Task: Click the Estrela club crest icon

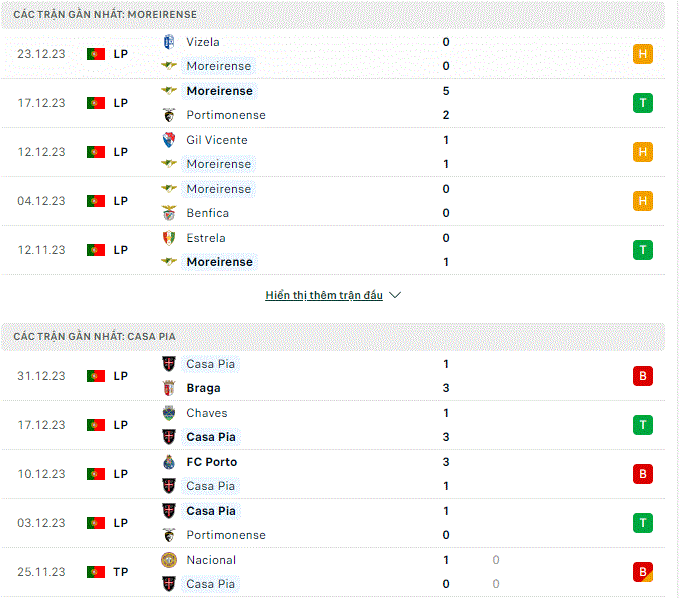Action: (x=169, y=238)
